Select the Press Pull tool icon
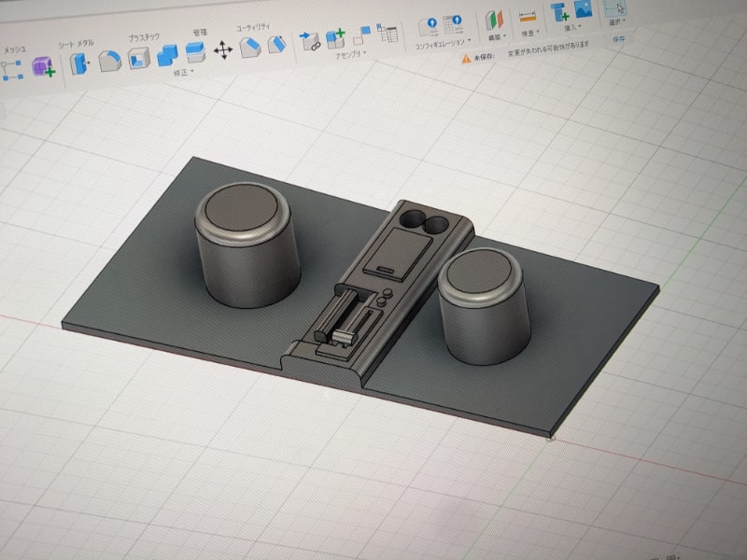Viewport: 747px width, 560px height. click(x=79, y=63)
